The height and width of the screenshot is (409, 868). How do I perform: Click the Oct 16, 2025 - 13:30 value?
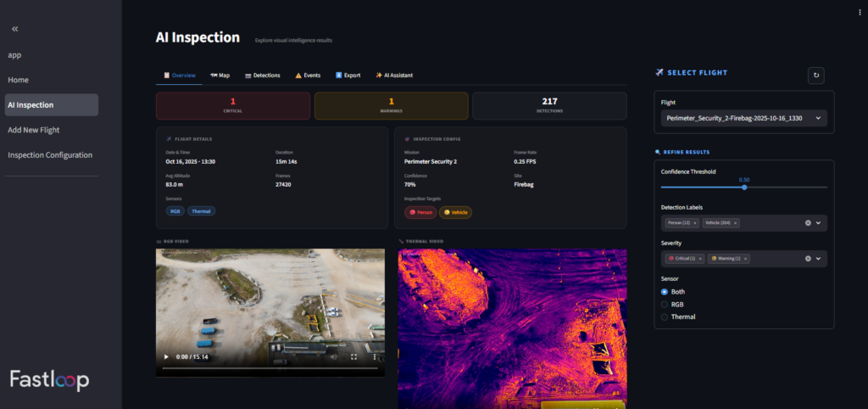pyautogui.click(x=191, y=162)
